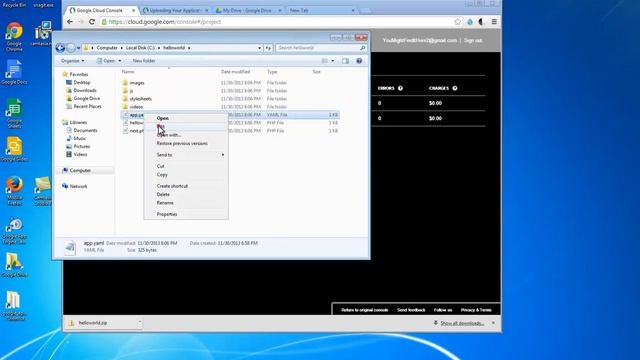The width and height of the screenshot is (640, 360).
Task: Select Restore previous versions
Action: 186,144
